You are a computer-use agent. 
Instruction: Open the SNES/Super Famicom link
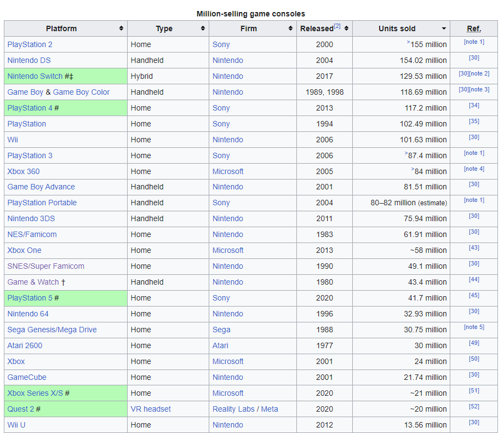pyautogui.click(x=46, y=266)
